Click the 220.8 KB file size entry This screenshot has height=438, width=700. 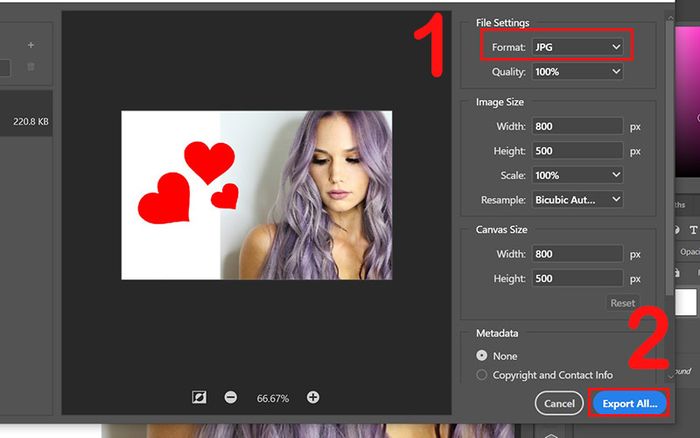tap(31, 121)
